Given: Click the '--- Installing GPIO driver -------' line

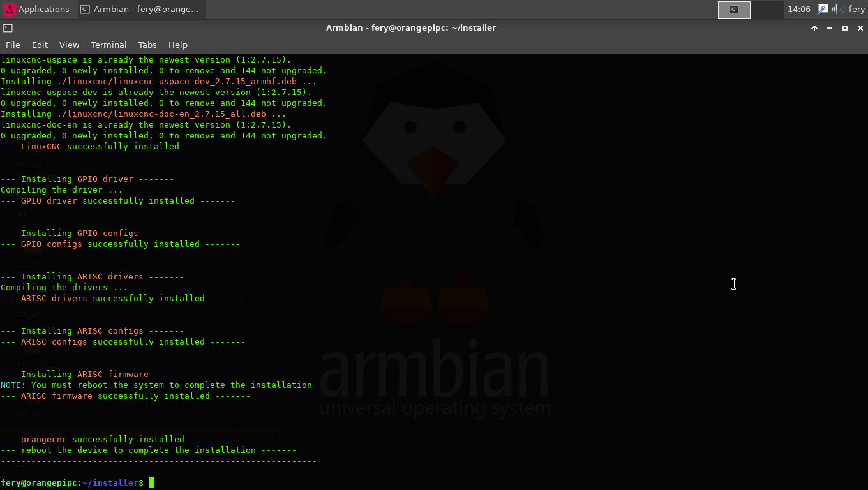Looking at the screenshot, I should (87, 179).
